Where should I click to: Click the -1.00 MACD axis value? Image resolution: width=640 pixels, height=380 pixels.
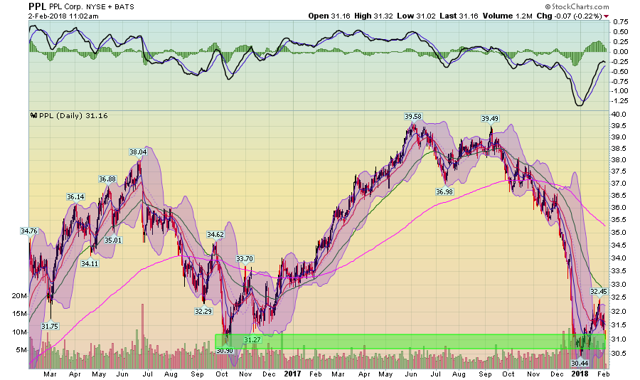click(x=620, y=91)
